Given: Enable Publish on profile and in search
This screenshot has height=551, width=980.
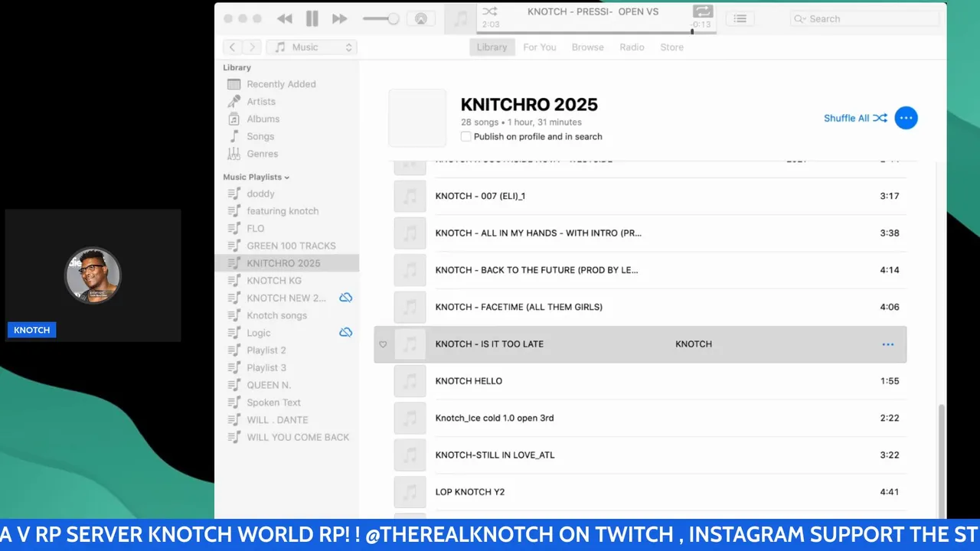Looking at the screenshot, I should pyautogui.click(x=465, y=136).
